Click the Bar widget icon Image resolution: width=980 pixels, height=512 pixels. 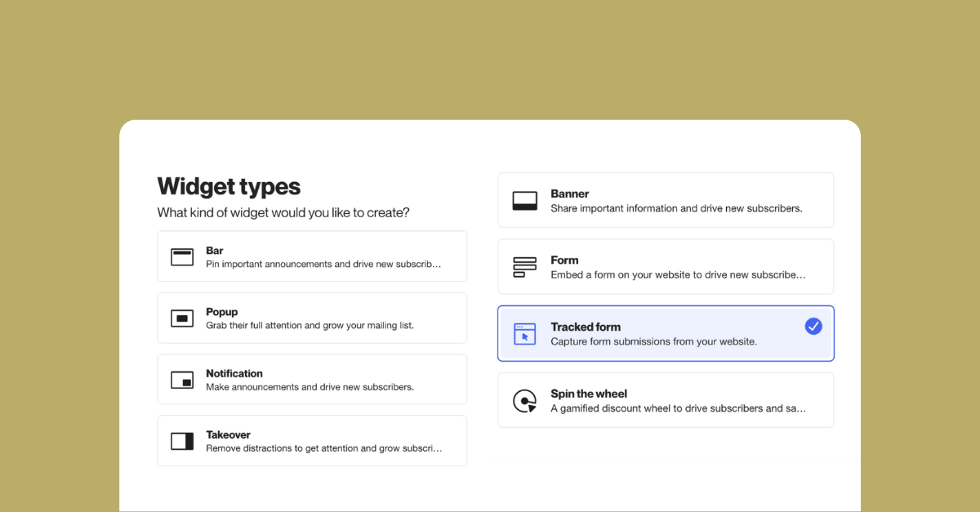pyautogui.click(x=181, y=256)
